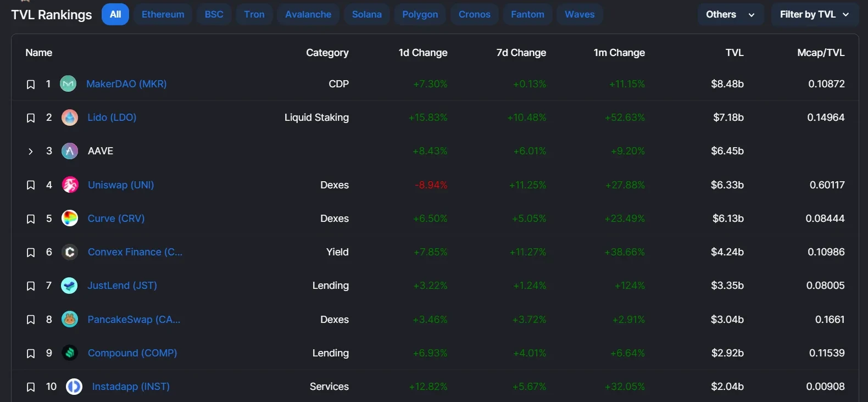Click the Convex Finance logo icon

[70, 252]
